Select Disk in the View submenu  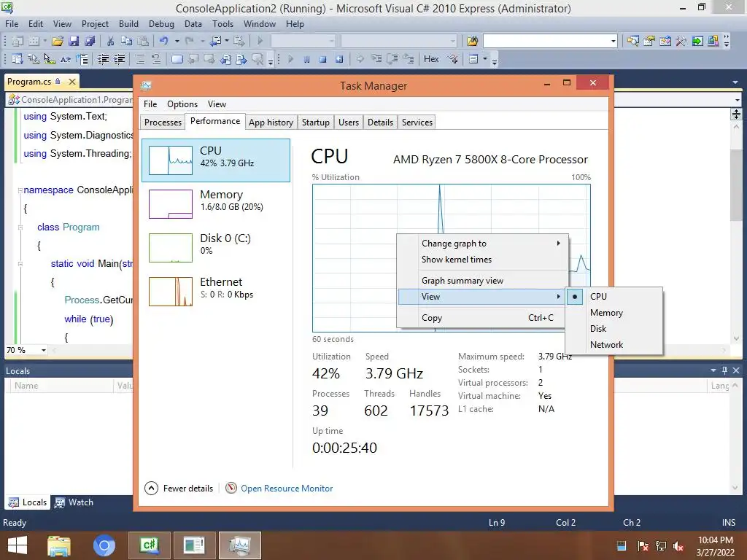(x=614, y=329)
